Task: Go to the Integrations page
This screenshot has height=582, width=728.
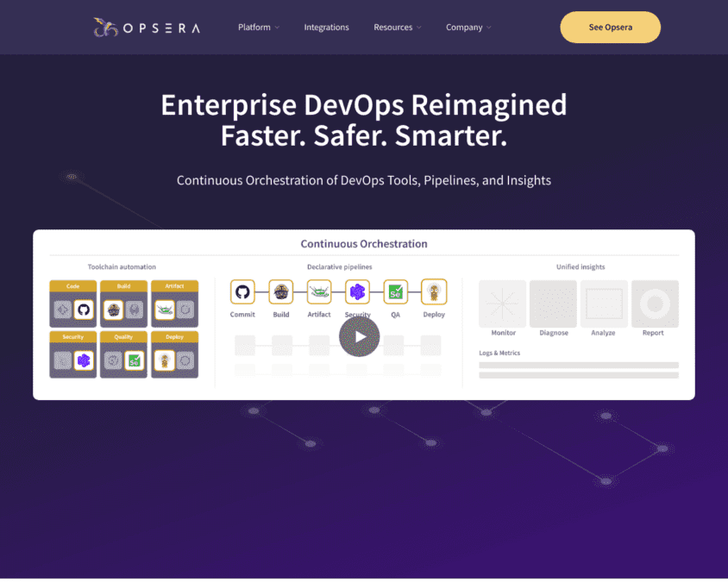Action: (x=326, y=28)
